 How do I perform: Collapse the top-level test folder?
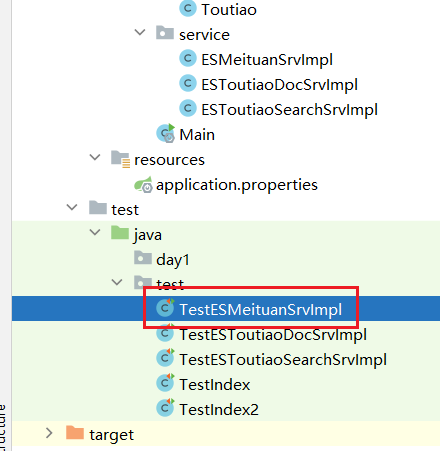point(72,207)
